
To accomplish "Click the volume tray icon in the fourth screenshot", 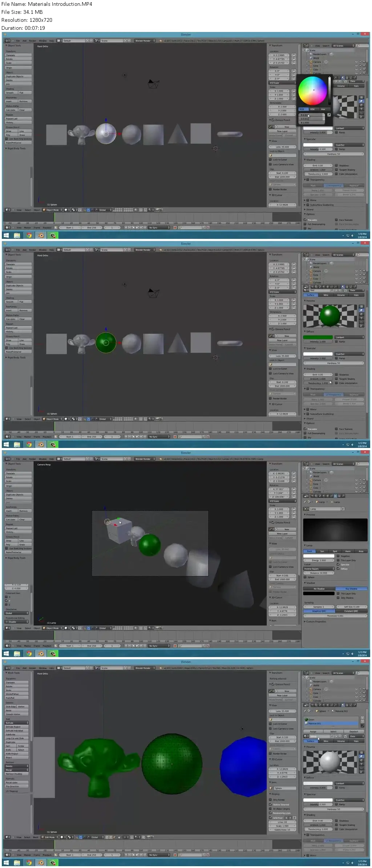I will pyautogui.click(x=352, y=863).
